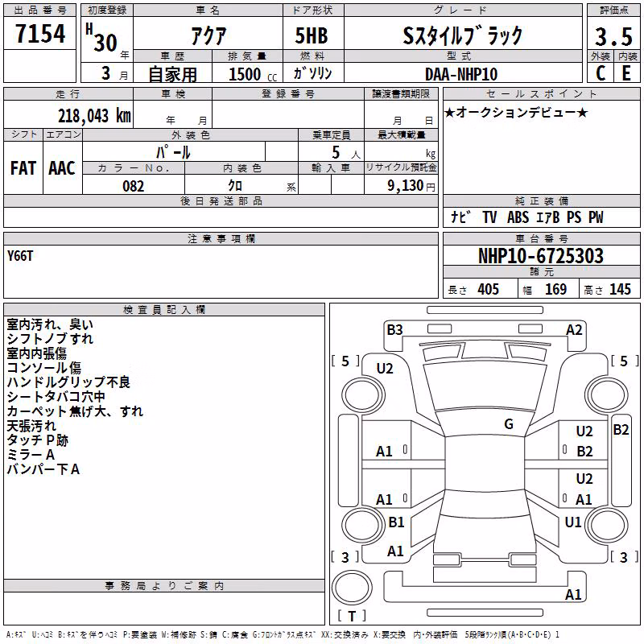This screenshot has height=644, width=644.
Task: Select mileage 218,043 km
Action: tap(94, 115)
